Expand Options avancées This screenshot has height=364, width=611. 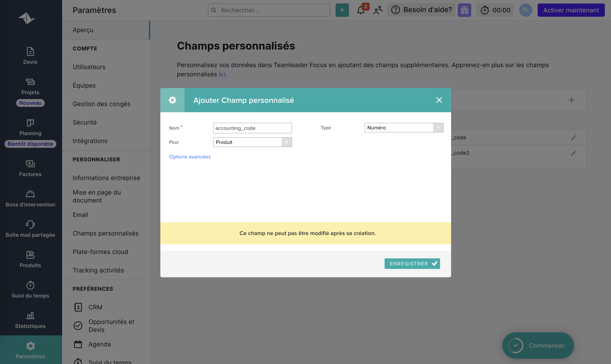[x=190, y=157]
